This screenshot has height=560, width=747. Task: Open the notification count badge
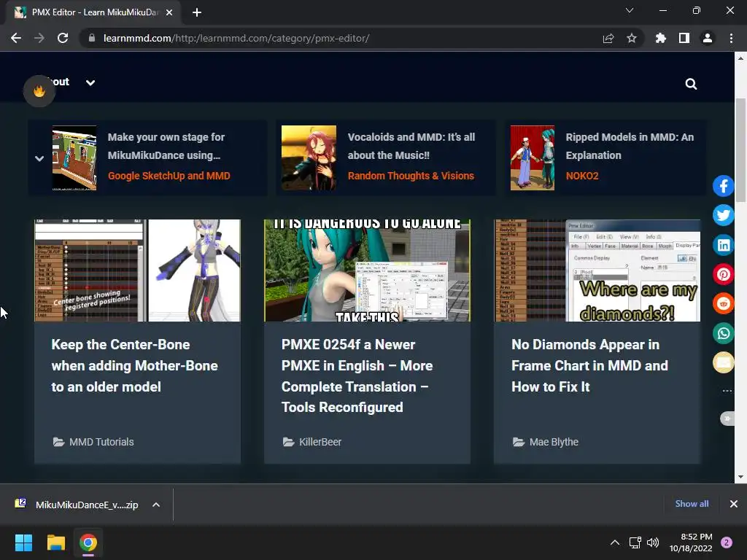[727, 542]
